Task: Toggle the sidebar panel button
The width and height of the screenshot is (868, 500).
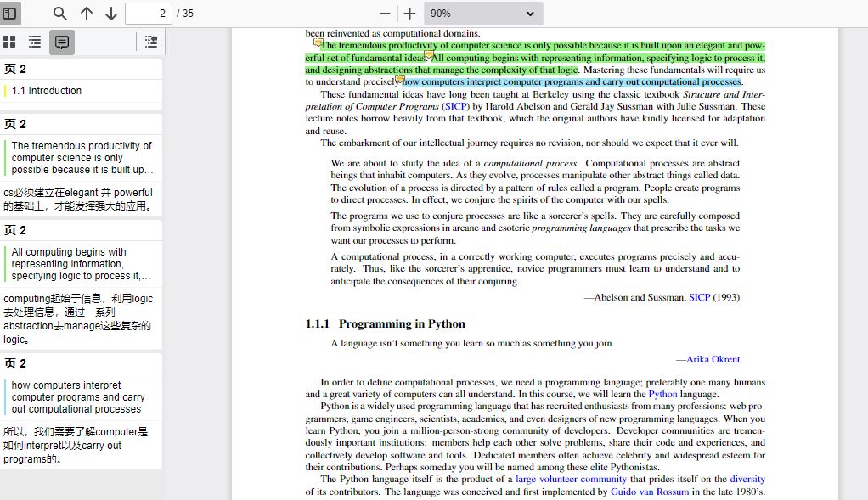Action: click(10, 14)
